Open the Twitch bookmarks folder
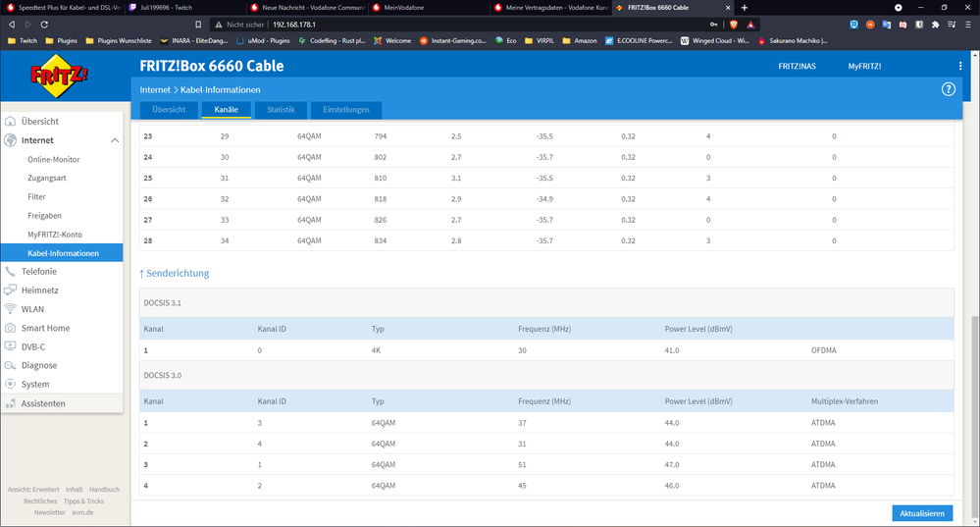980x527 pixels. pyautogui.click(x=23, y=40)
